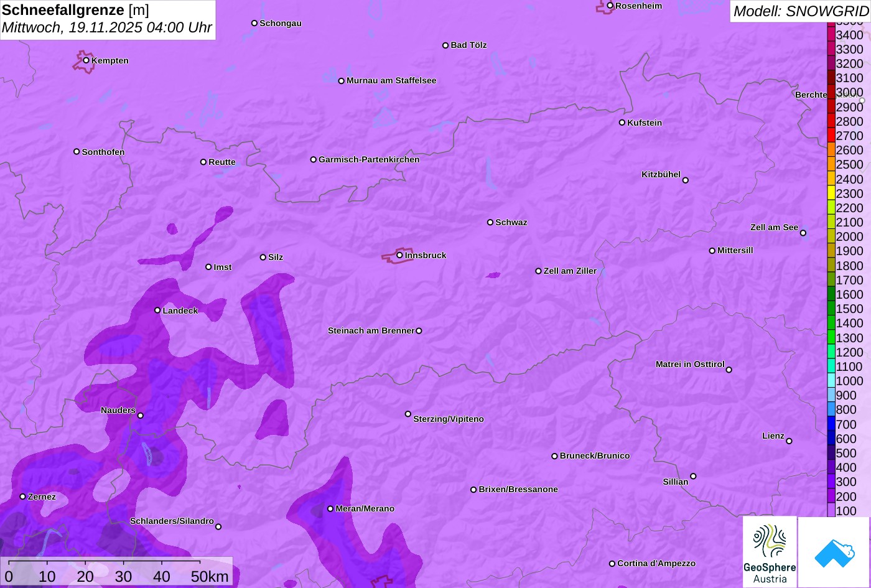Click the GeoSphere Austria logo
Image resolution: width=871 pixels, height=588 pixels.
pos(770,552)
